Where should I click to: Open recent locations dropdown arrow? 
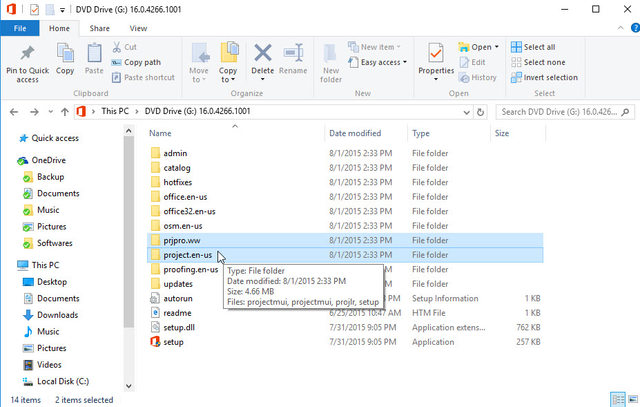point(51,111)
